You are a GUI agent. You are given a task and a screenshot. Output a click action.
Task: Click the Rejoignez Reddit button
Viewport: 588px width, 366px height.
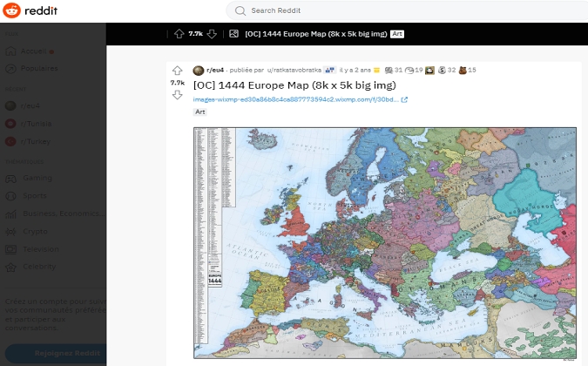point(56,353)
